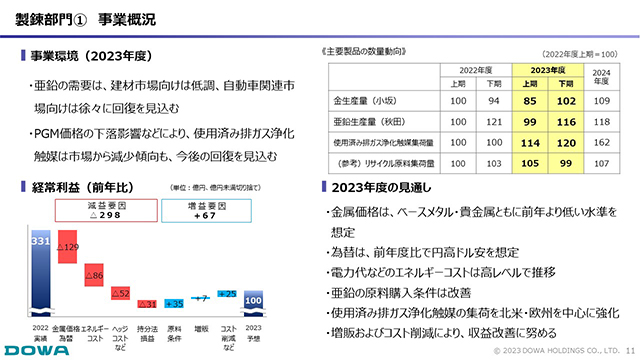Click the 事業環境（2023年度）heading
The image size is (640, 360).
tap(91, 56)
